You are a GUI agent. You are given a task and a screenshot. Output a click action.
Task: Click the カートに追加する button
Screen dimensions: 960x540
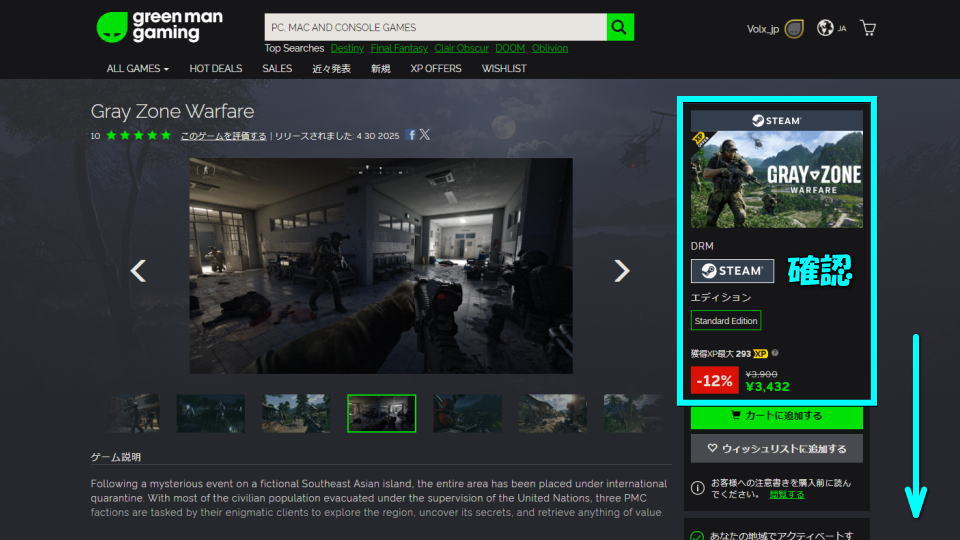[x=776, y=416]
